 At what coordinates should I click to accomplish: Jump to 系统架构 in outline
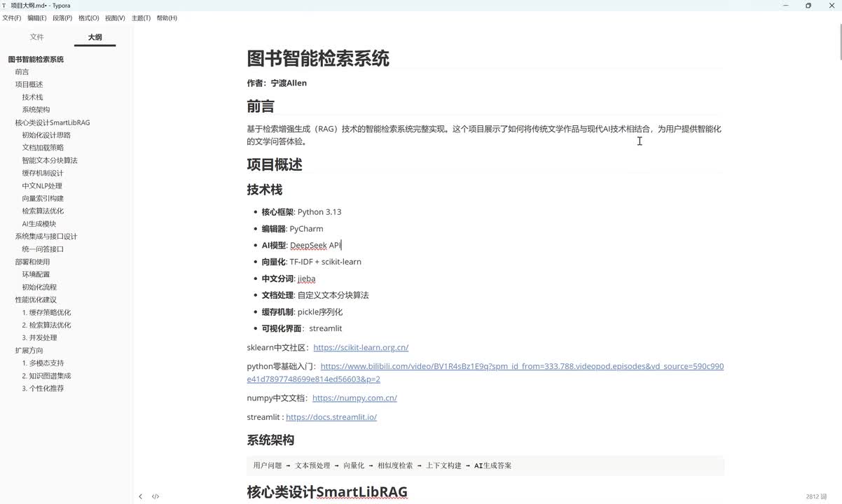point(36,110)
